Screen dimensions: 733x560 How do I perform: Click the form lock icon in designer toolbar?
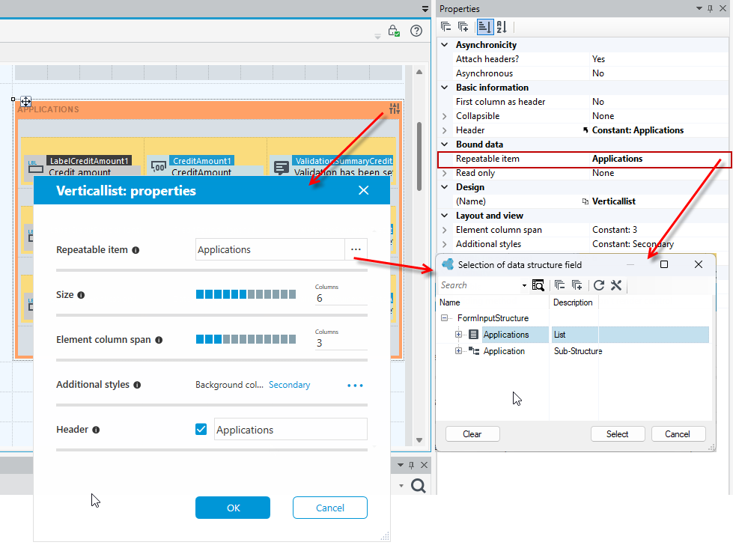point(394,31)
